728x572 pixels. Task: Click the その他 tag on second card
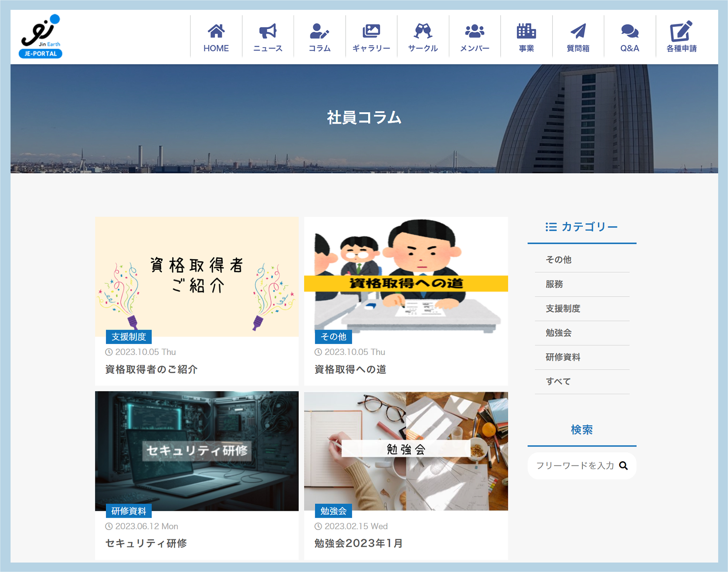(x=333, y=337)
